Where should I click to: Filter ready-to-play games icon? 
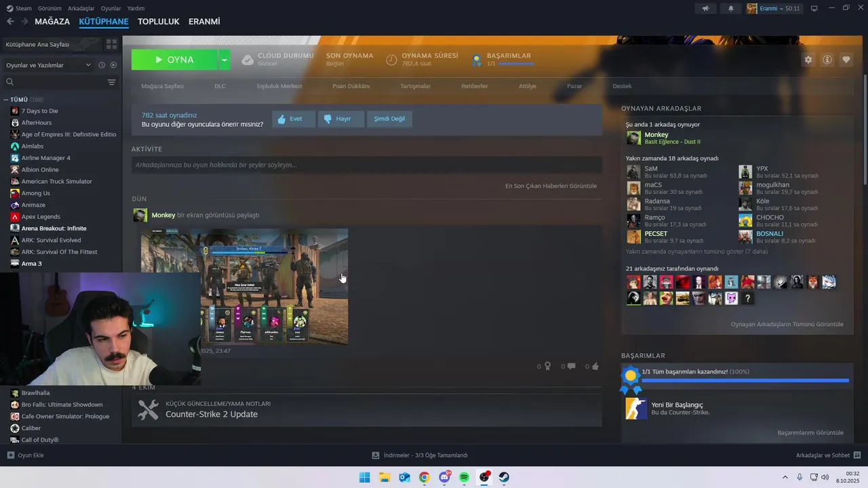click(x=113, y=65)
